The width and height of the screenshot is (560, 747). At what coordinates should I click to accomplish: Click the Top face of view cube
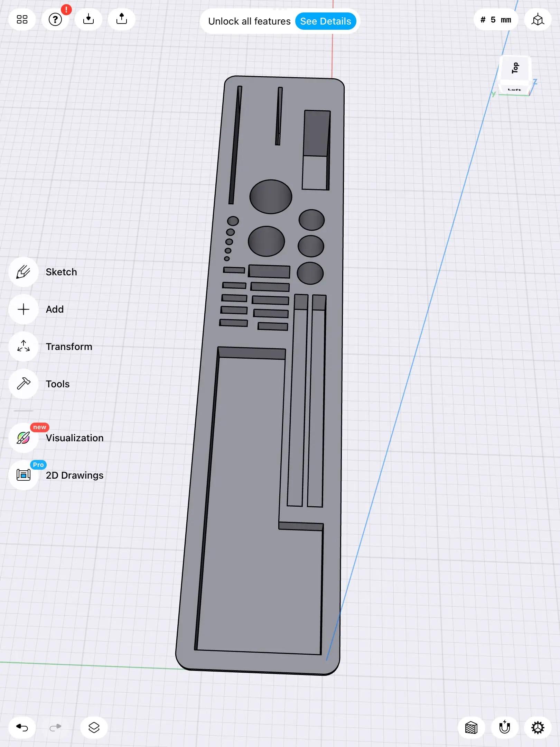tap(515, 68)
